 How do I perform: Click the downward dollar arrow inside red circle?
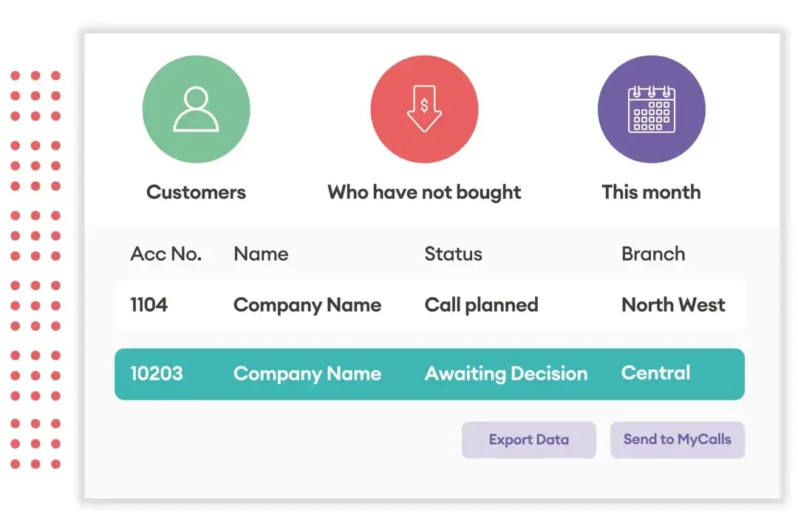[423, 109]
